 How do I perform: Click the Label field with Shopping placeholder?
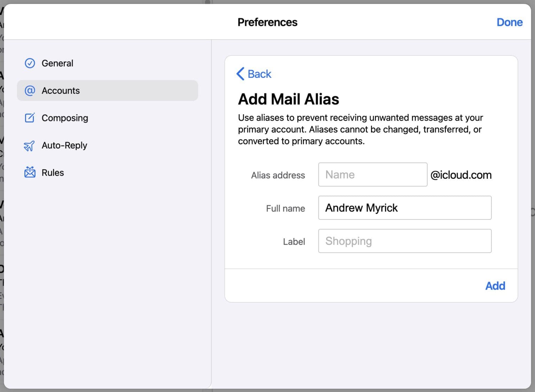coord(404,241)
